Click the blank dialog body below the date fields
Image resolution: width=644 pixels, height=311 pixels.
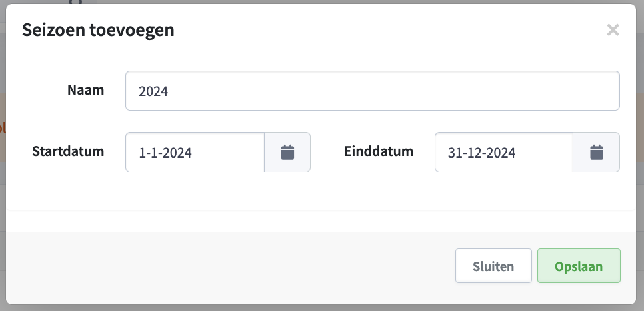click(321, 192)
